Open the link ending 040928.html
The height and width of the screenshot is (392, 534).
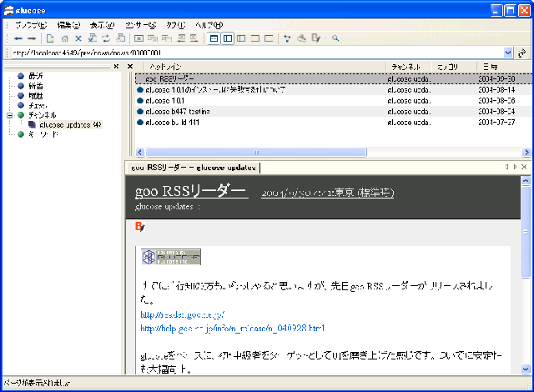pyautogui.click(x=232, y=329)
